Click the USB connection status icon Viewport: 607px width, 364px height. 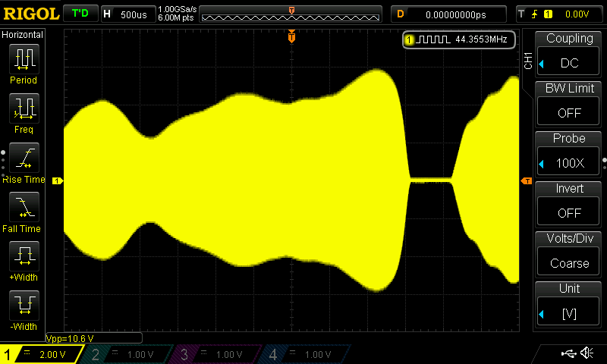point(568,353)
